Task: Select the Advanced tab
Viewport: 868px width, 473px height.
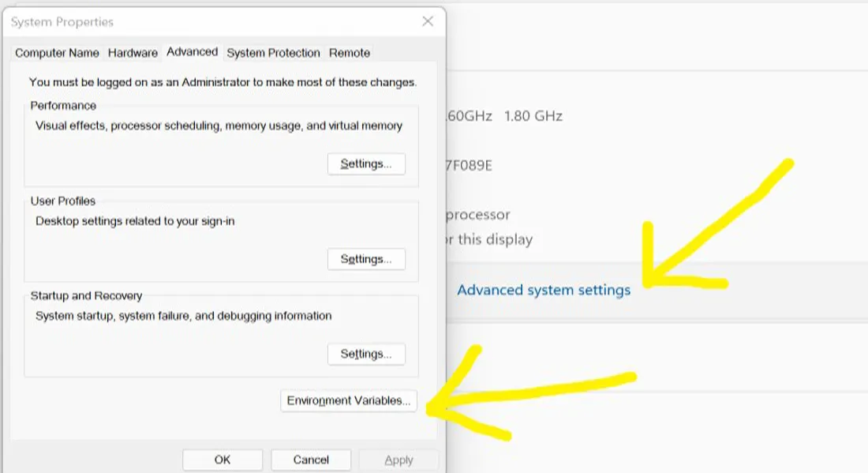Action: pyautogui.click(x=192, y=52)
